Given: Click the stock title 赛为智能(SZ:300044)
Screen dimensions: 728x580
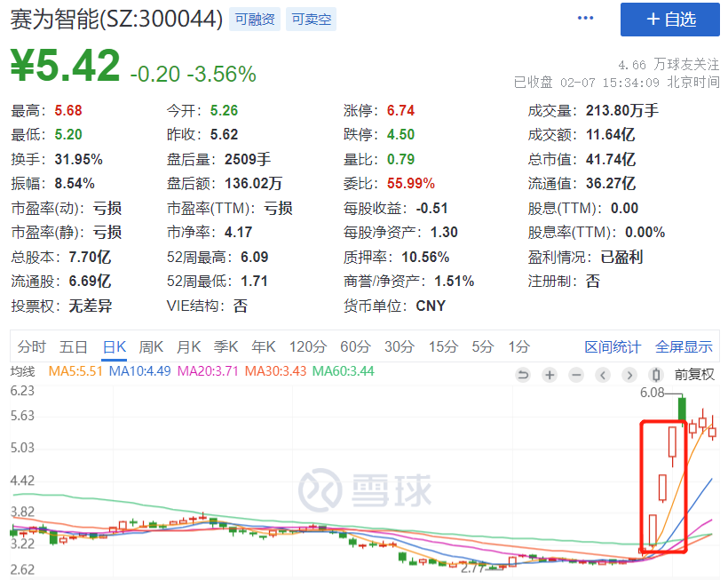Looking at the screenshot, I should pyautogui.click(x=116, y=20).
